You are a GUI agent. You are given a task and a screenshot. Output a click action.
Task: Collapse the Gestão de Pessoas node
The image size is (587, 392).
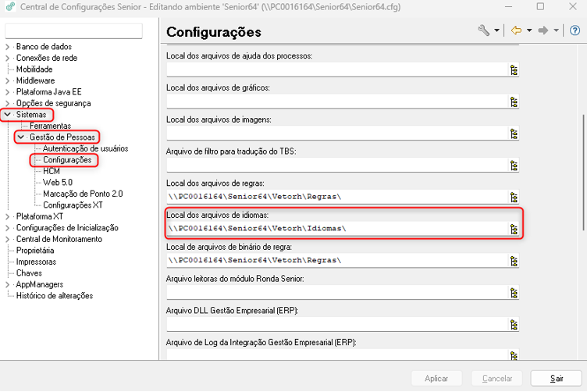point(21,137)
